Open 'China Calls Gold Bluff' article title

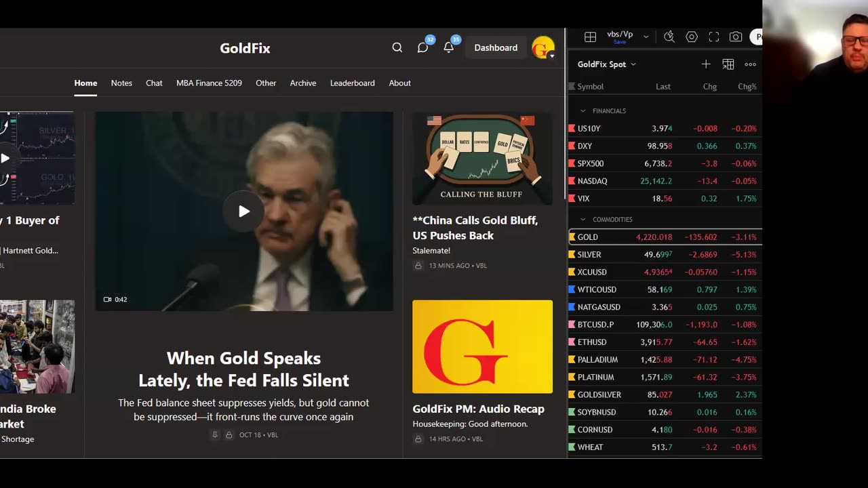click(475, 228)
